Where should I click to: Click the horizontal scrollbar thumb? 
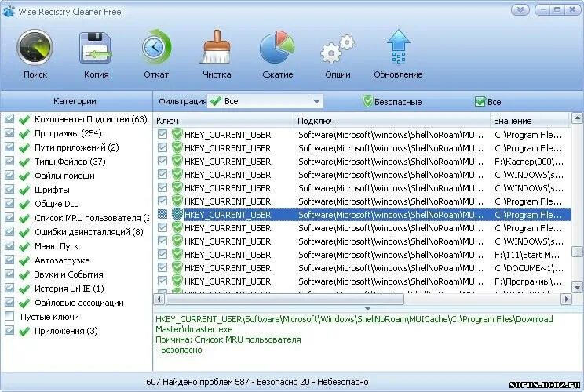tap(285, 299)
